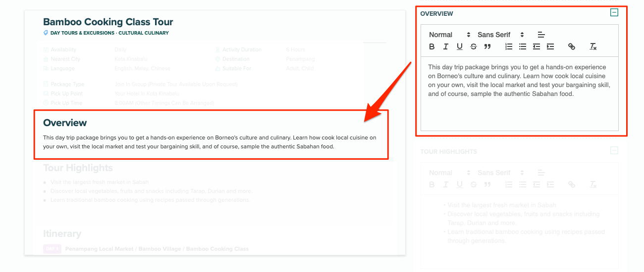Toggle bold in Tour Highlights editor
644x272 pixels.
(x=432, y=184)
